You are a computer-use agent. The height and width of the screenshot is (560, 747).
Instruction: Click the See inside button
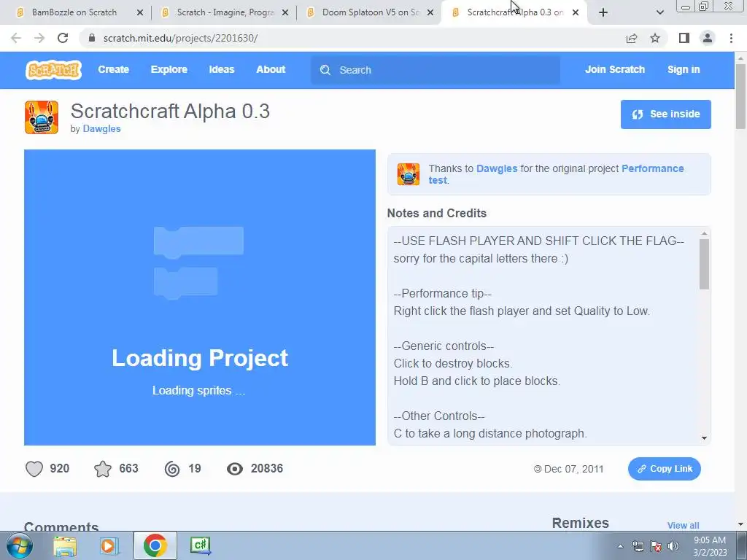click(x=665, y=114)
